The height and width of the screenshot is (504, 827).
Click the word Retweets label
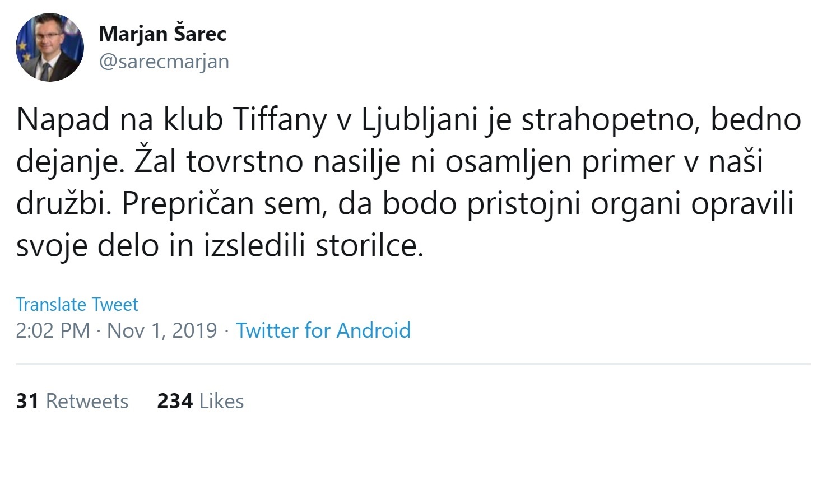[87, 401]
